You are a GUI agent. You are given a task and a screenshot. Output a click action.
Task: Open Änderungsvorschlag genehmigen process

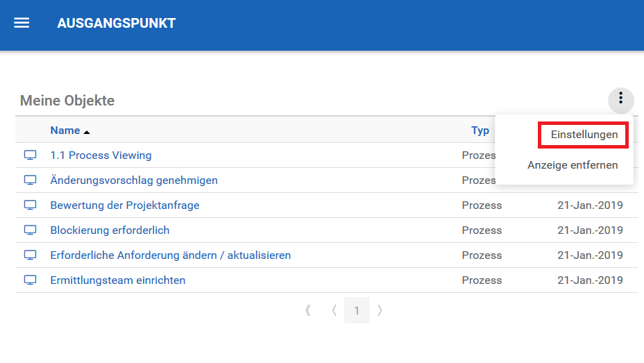pyautogui.click(x=134, y=180)
